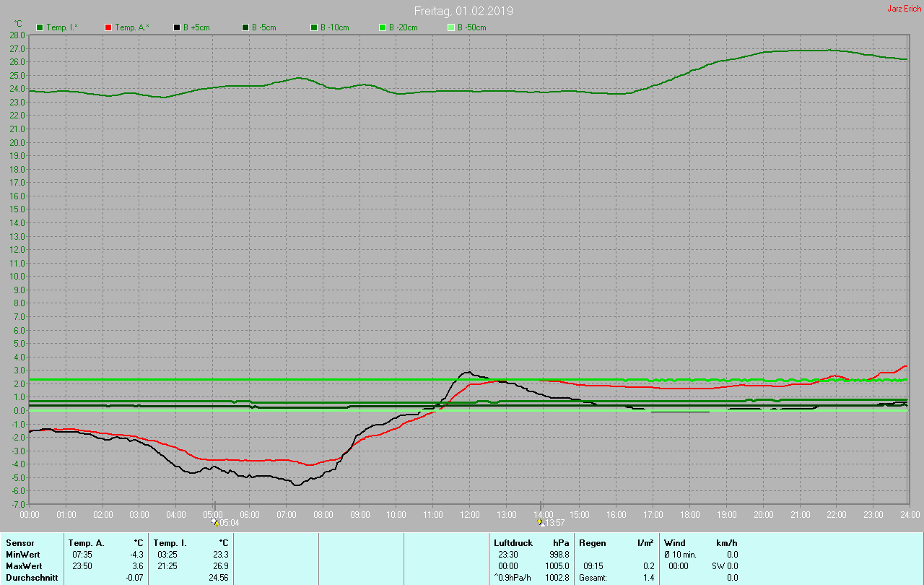This screenshot has height=585, width=924.
Task: Select the Temp. I. column header
Action: coord(170,542)
